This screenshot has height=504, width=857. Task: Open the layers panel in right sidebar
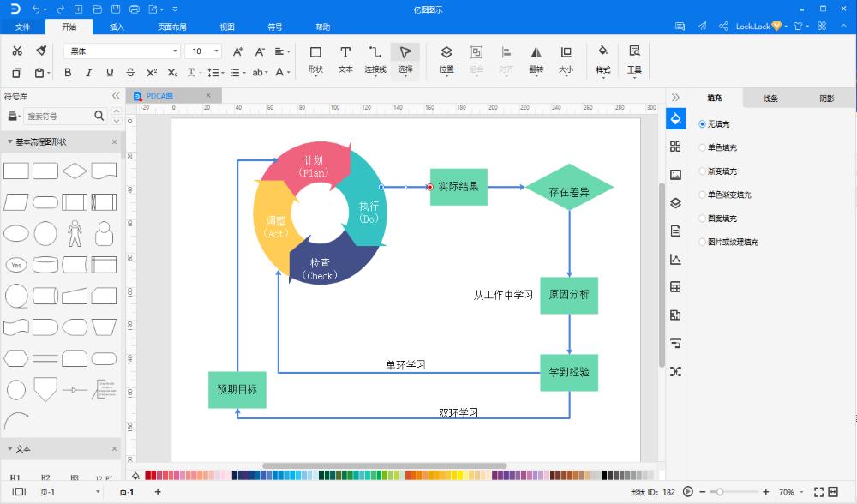click(x=675, y=203)
